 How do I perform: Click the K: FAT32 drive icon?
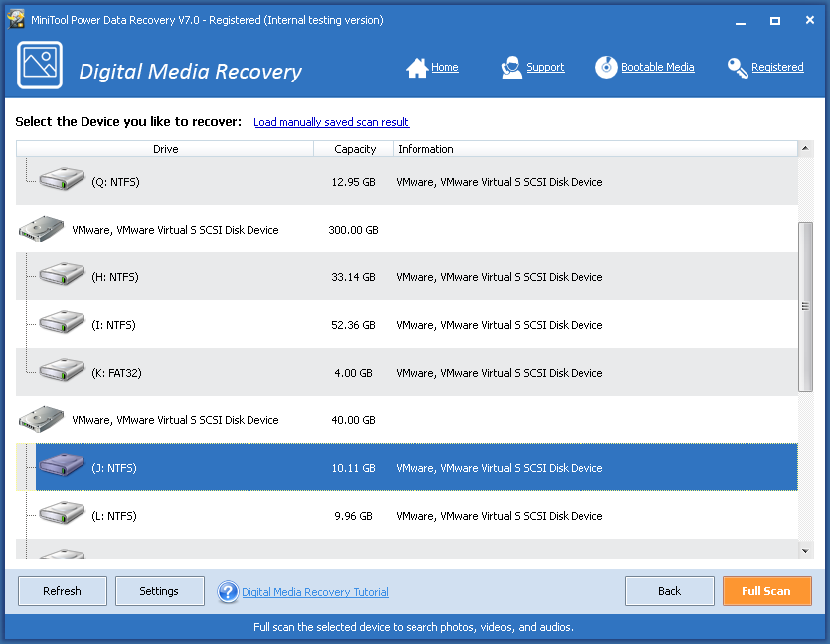point(62,370)
